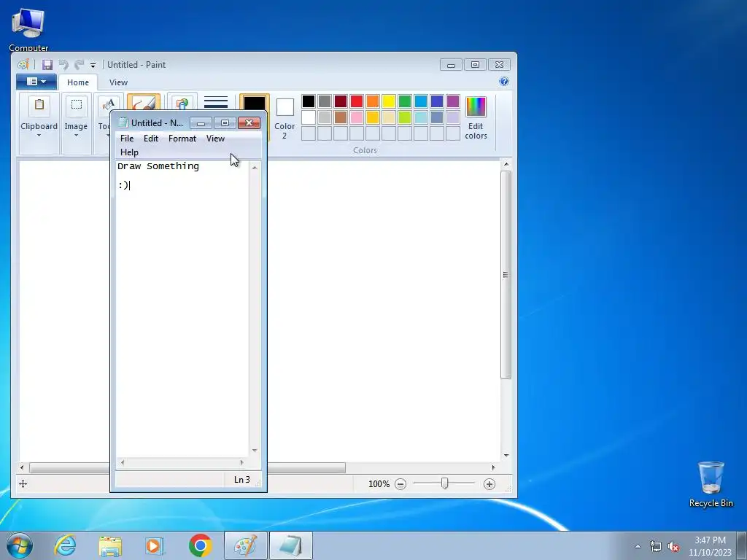Image resolution: width=747 pixels, height=560 pixels.
Task: Click Notepad's vertical scrollbar up arrow
Action: point(255,168)
